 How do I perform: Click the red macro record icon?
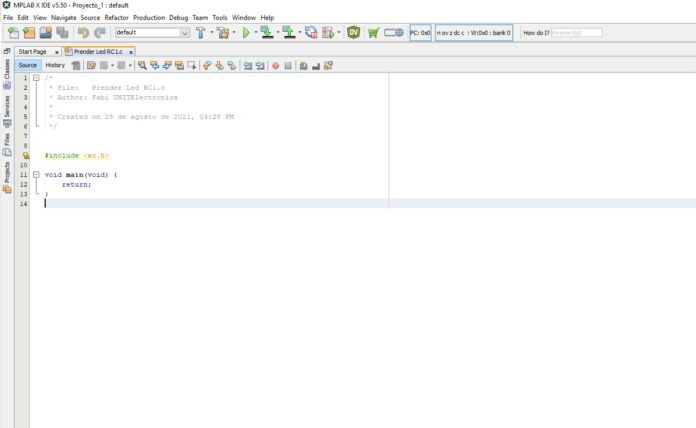pos(275,65)
